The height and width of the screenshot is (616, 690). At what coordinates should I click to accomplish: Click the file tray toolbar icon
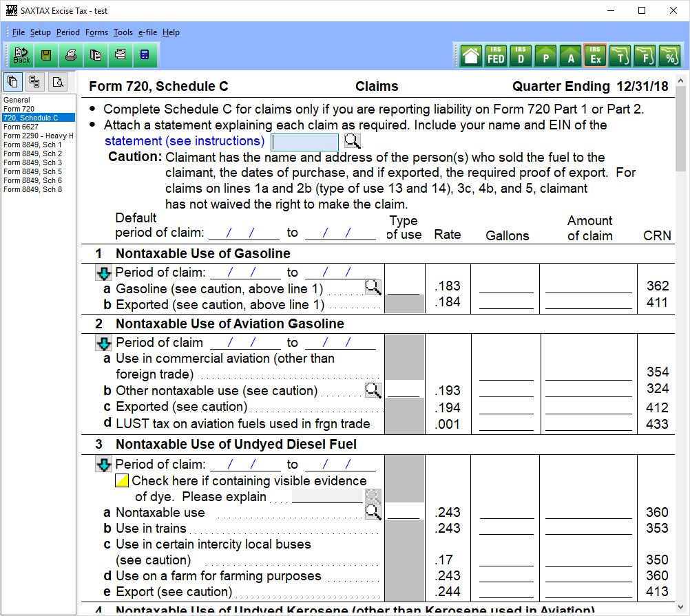click(x=120, y=55)
